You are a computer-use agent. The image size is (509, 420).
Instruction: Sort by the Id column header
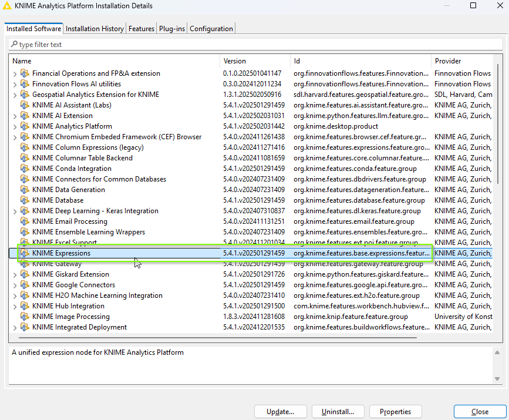pyautogui.click(x=360, y=61)
